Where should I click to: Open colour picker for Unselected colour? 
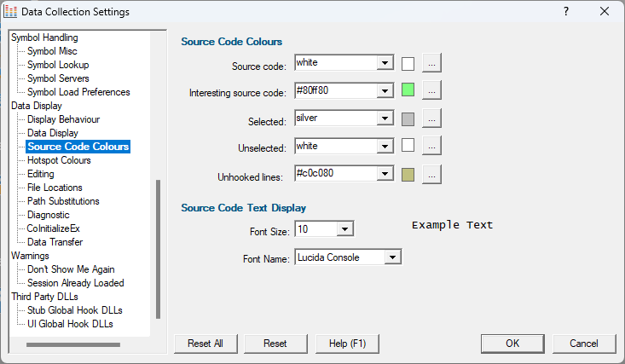tap(431, 146)
